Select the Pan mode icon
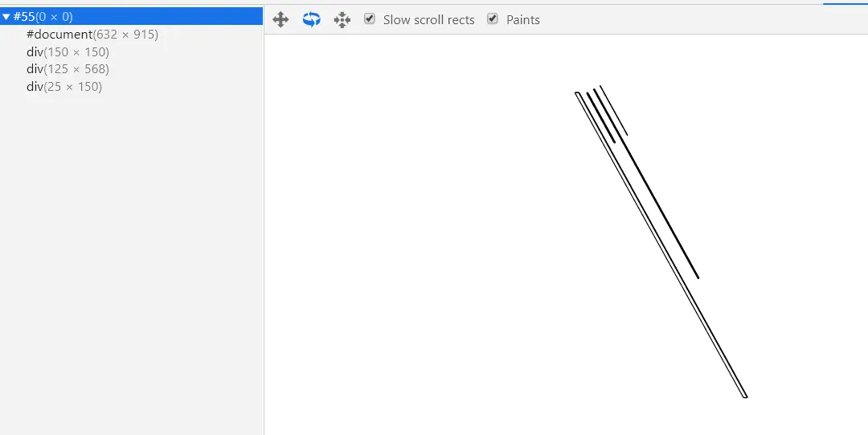The image size is (868, 435). (280, 20)
